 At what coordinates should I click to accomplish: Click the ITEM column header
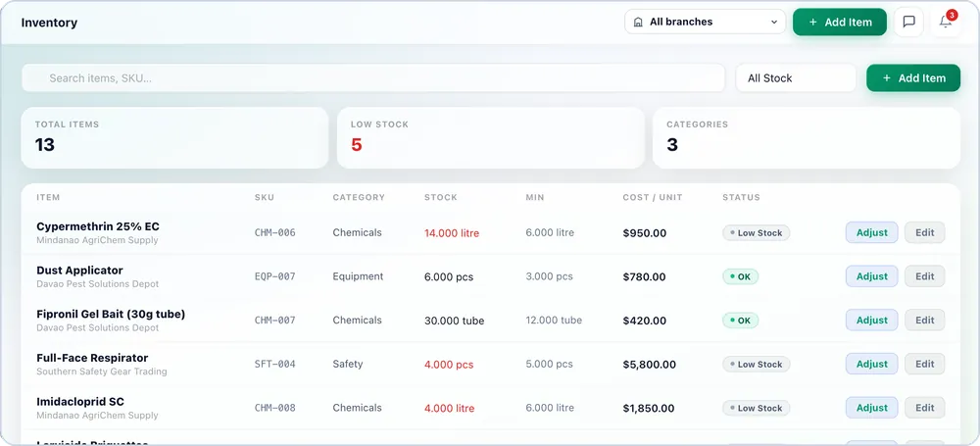coord(48,197)
